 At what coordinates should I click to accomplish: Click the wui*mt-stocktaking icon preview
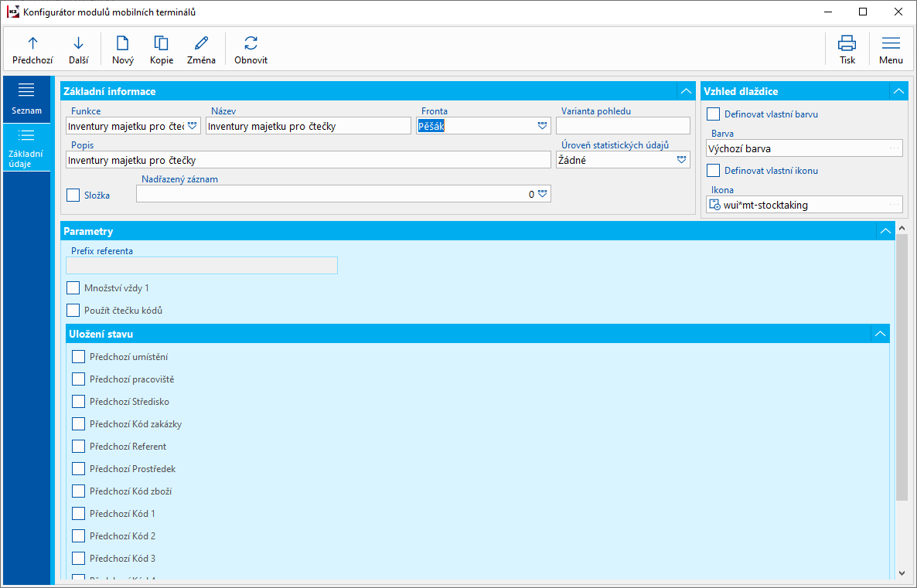[x=714, y=206]
